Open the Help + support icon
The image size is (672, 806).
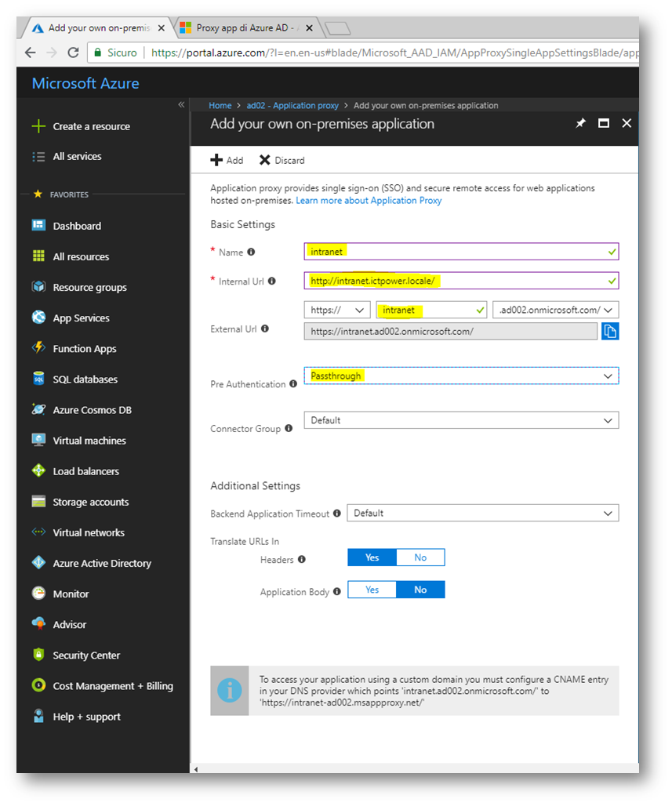coord(38,716)
